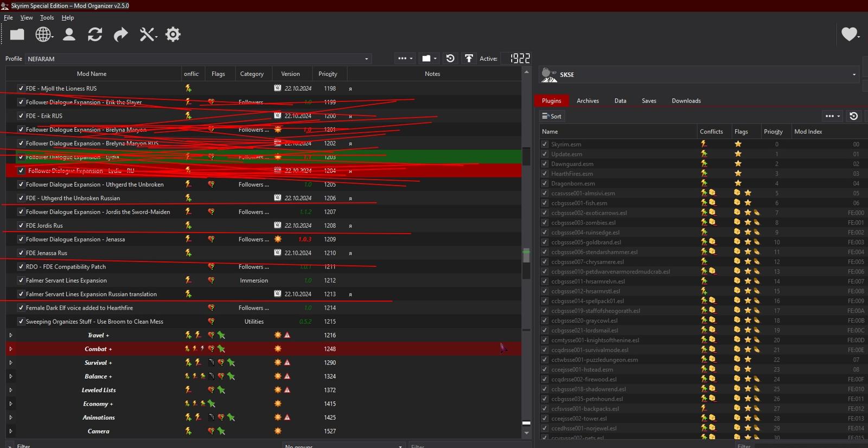Switch to the Downloads tab
This screenshot has width=868, height=448.
point(686,101)
